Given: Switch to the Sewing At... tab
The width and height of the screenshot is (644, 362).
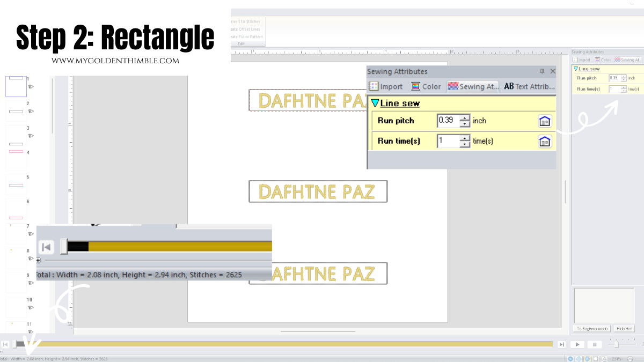Looking at the screenshot, I should [x=472, y=86].
